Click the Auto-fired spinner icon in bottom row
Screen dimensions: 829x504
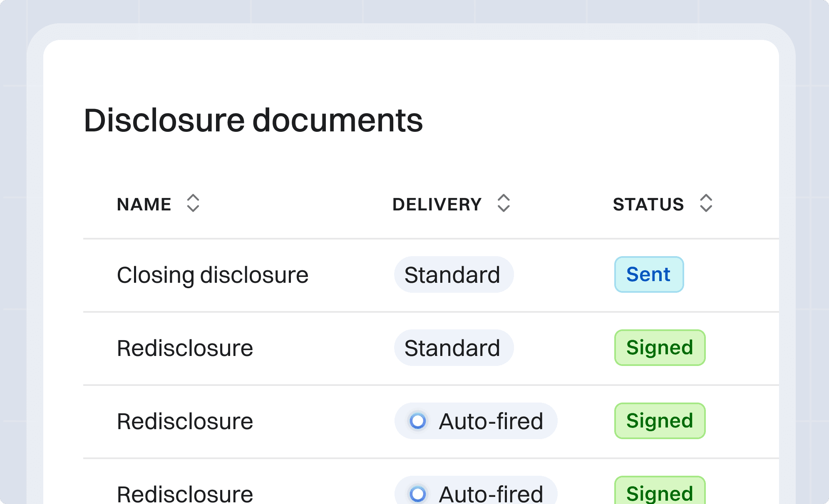point(417,494)
